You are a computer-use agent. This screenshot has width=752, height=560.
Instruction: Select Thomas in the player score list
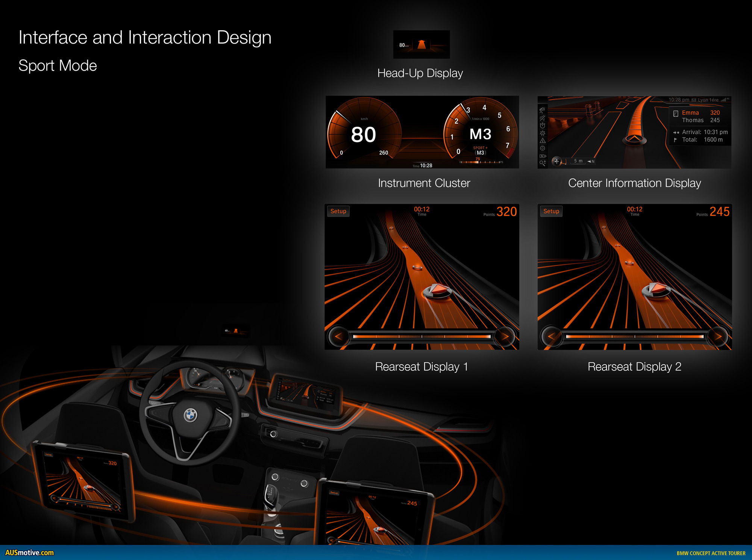(x=693, y=120)
